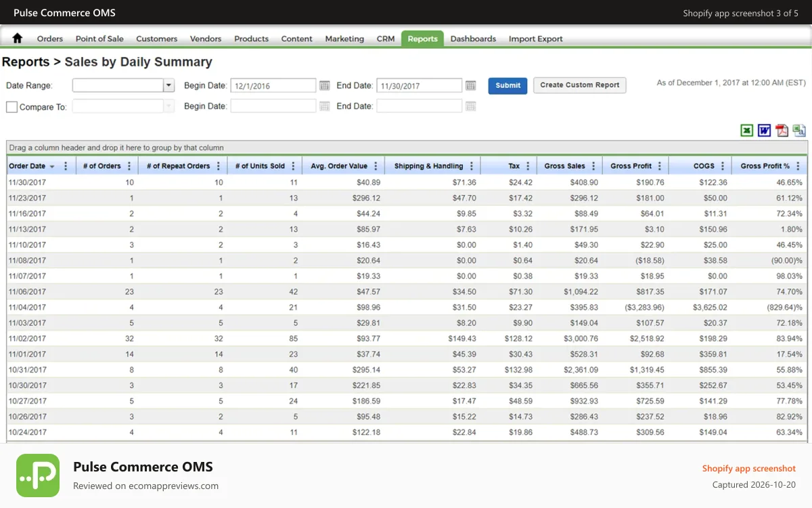This screenshot has height=508, width=812.
Task: Select the 11/30/2017 order date cell
Action: coord(27,183)
